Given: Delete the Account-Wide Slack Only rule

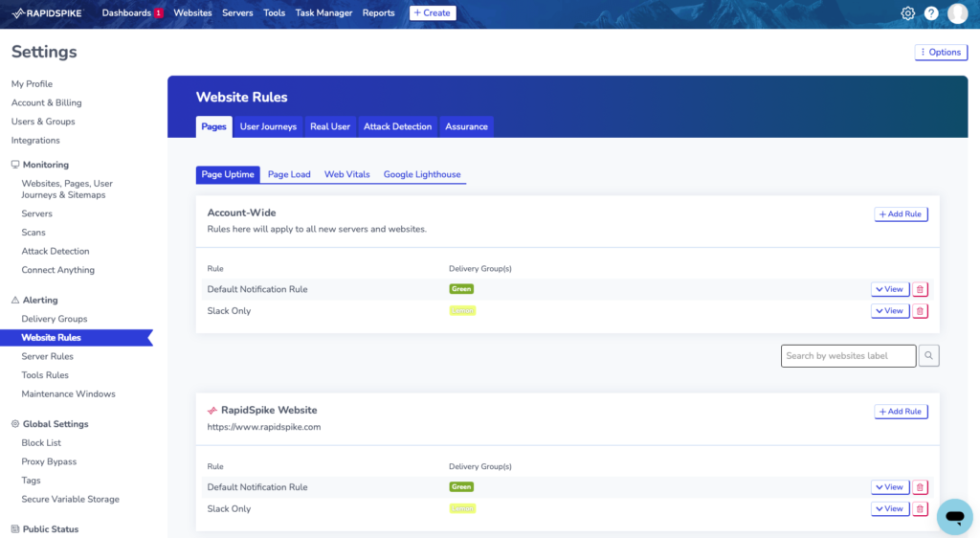Looking at the screenshot, I should pos(920,310).
